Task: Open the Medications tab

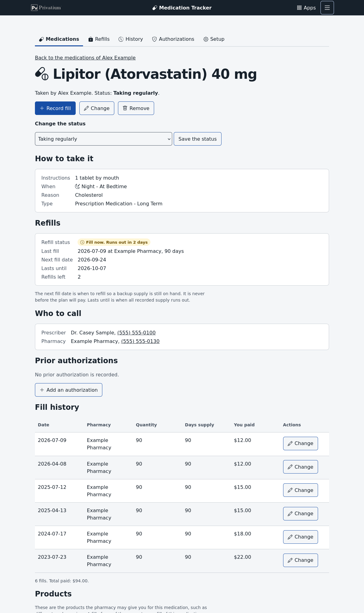Action: tap(59, 39)
